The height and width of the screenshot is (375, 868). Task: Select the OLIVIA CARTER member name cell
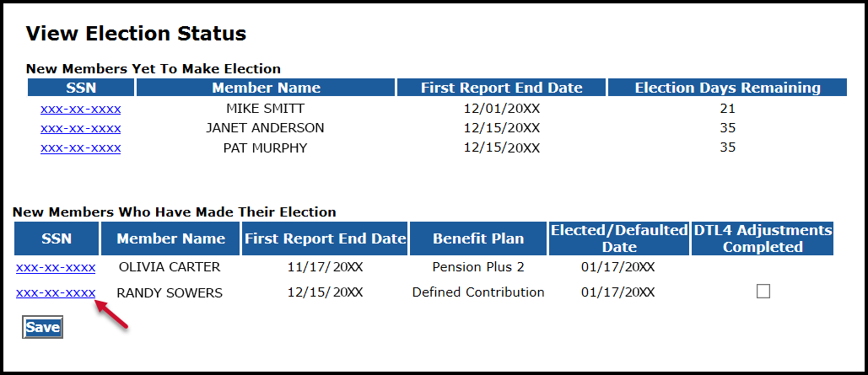coord(170,267)
